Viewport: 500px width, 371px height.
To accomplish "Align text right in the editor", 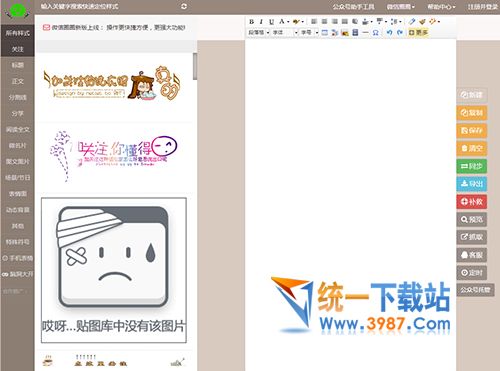I will pyautogui.click(x=335, y=22).
